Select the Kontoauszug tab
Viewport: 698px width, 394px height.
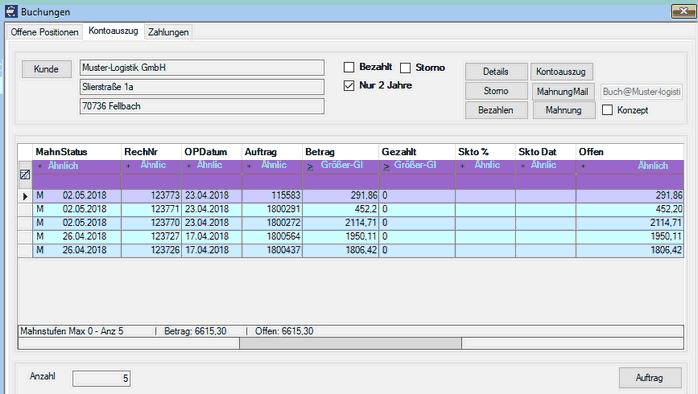113,31
